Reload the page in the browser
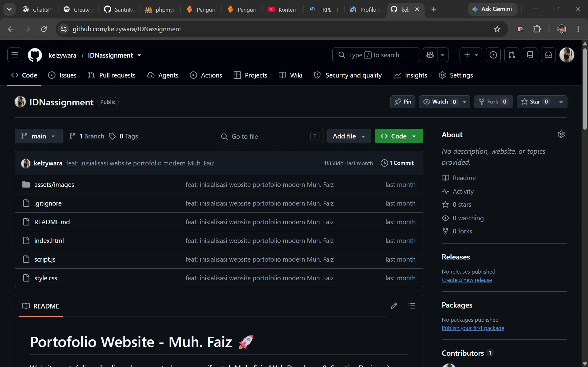 44,29
